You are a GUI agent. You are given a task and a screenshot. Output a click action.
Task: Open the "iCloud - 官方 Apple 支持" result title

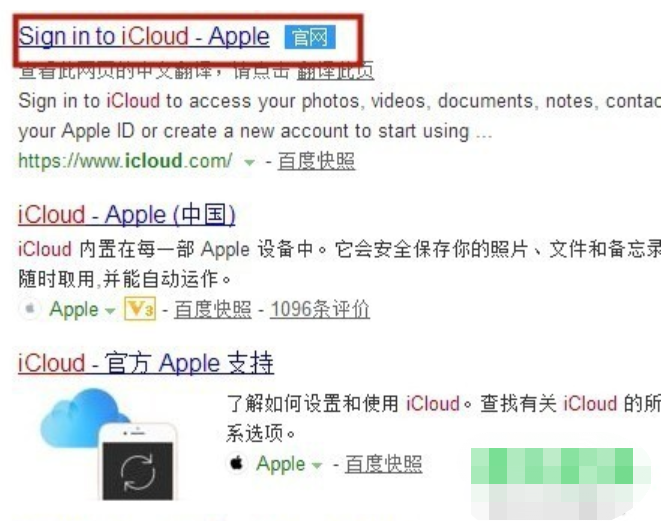[x=146, y=363]
